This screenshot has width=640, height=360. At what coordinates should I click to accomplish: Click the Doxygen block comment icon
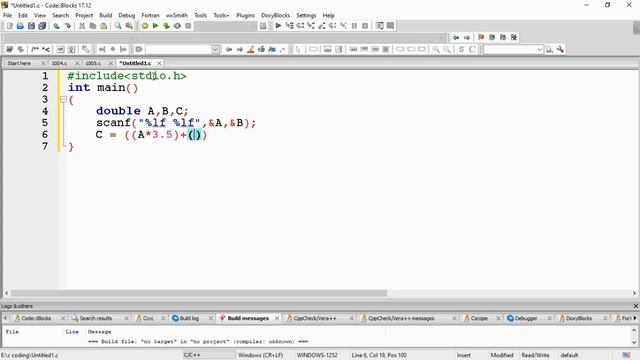(35, 49)
